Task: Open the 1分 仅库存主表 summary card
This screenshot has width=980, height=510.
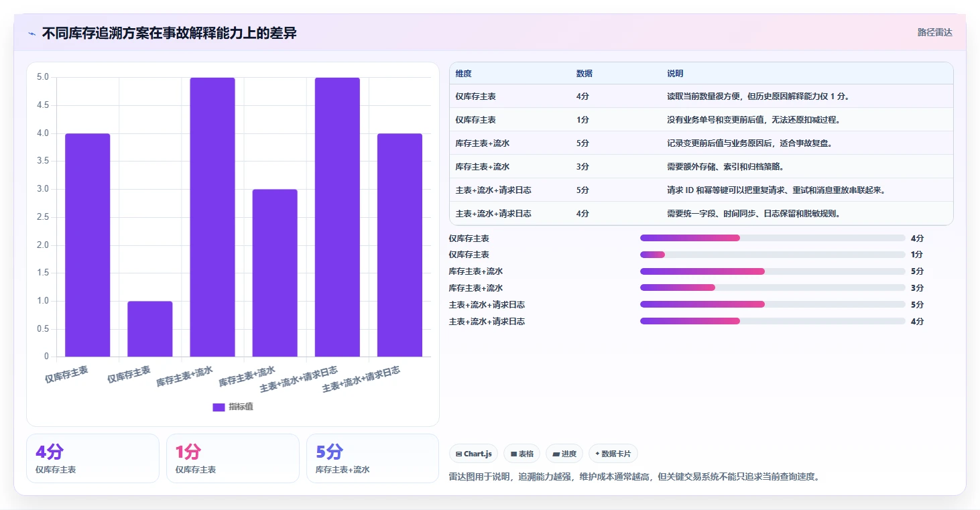Action: pos(233,458)
